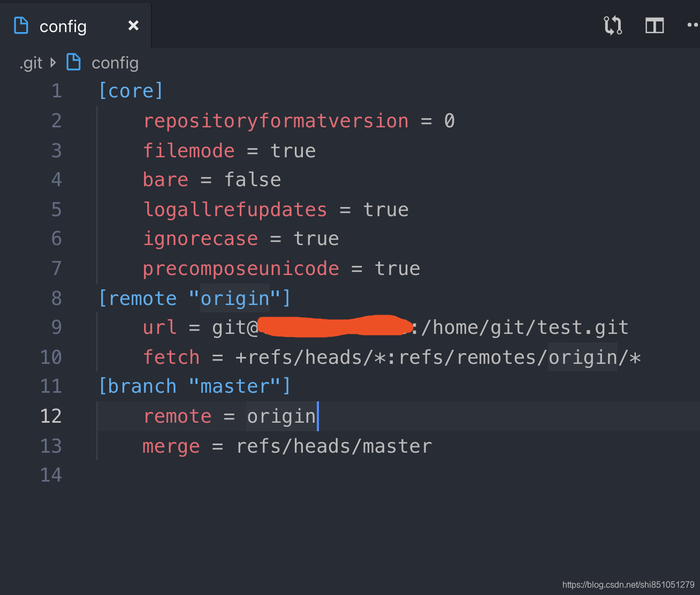Click line number 11 in gutter
700x595 pixels.
pyautogui.click(x=51, y=386)
